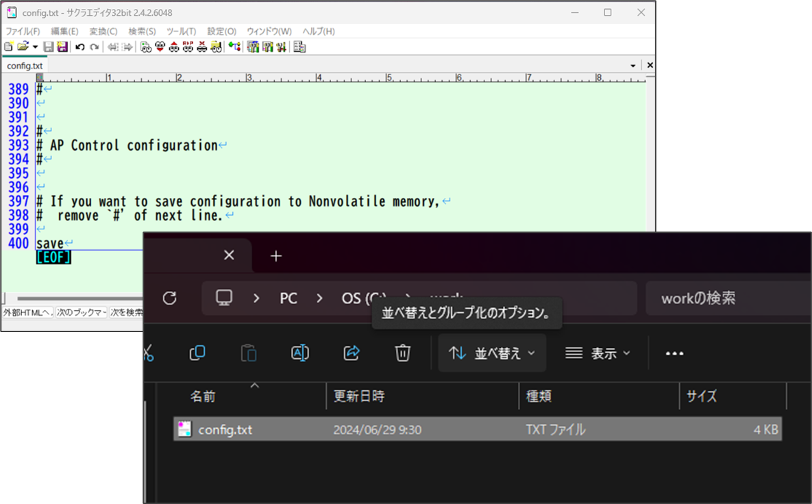Click Share icon in Explorer command bar
Screen dimensions: 812x504
352,353
